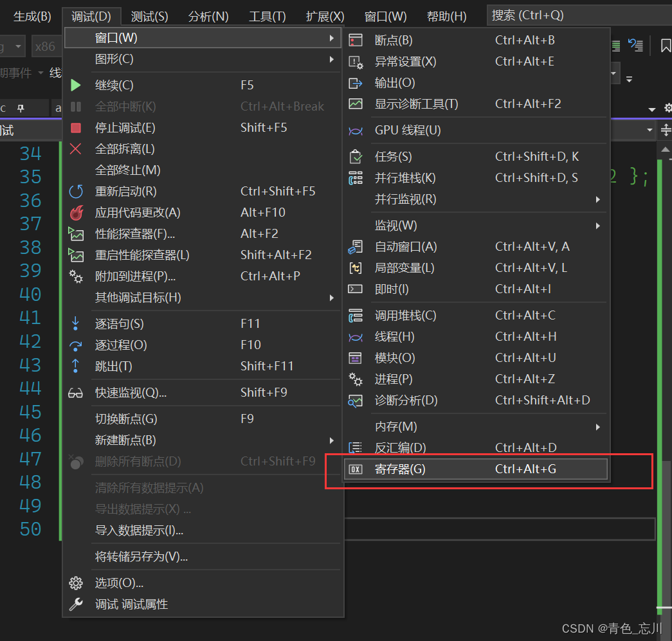Viewport: 672px width, 641px height.
Task: Click the Restart (重新启动) circular arrow icon
Action: (76, 191)
